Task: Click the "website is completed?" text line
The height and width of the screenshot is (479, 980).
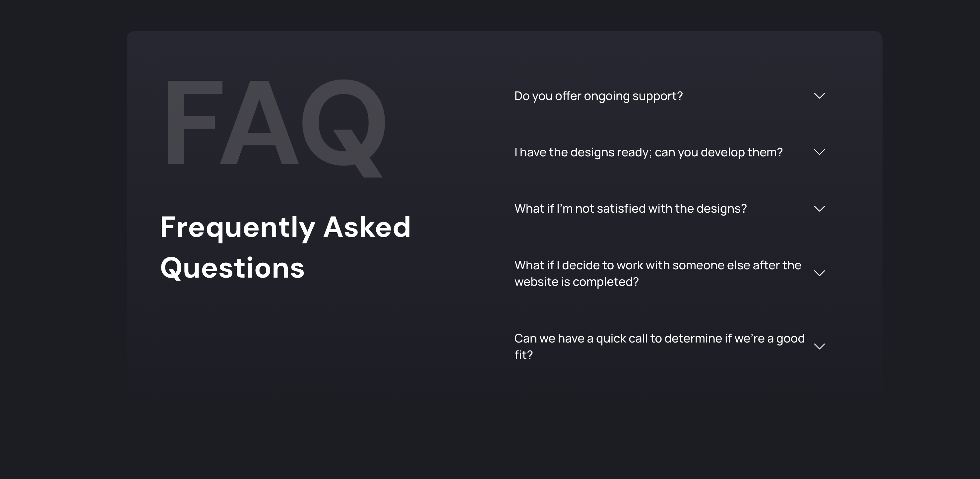Action: (576, 282)
